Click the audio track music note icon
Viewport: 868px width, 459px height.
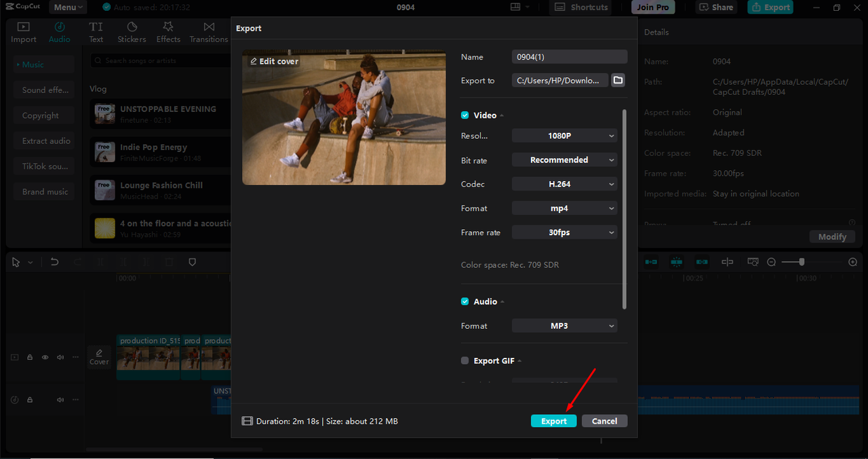[x=15, y=399]
